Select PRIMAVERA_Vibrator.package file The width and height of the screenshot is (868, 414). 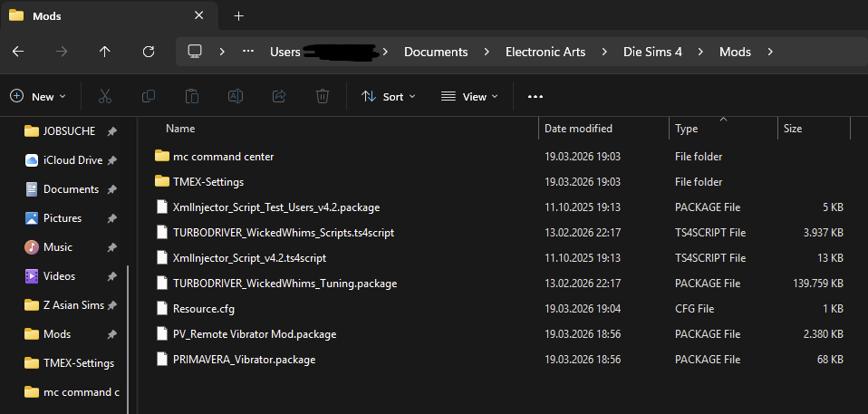[244, 360]
